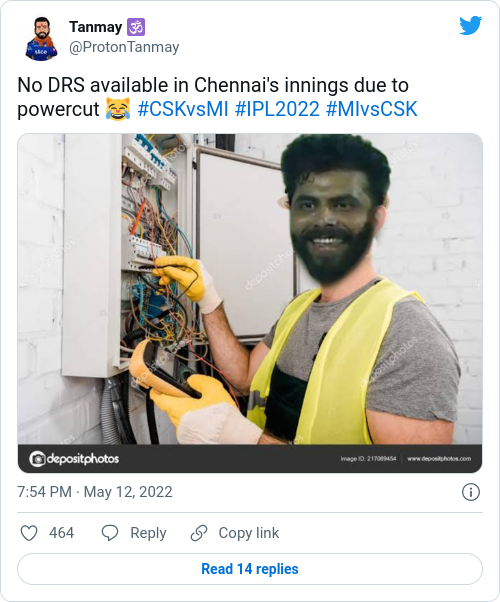
Task: Click the reply speech bubble icon
Action: coord(110,533)
